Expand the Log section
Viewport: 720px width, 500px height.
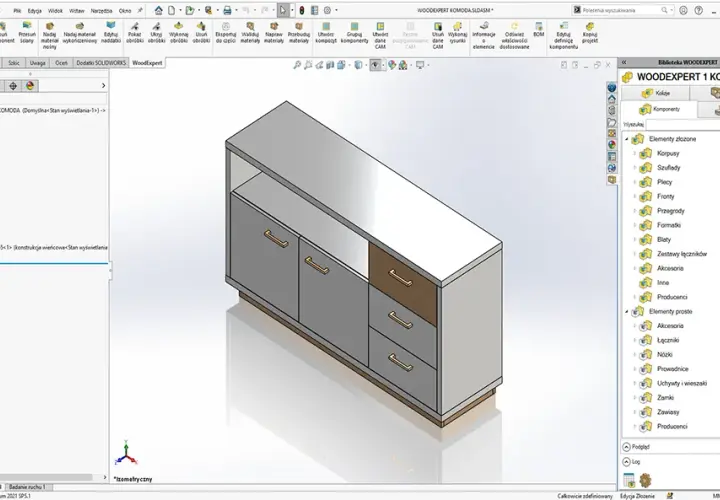tap(627, 462)
